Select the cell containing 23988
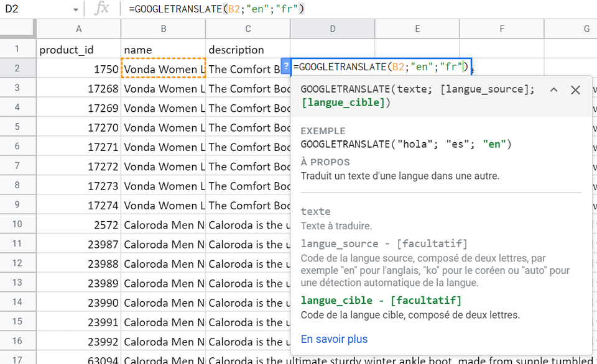The width and height of the screenshot is (597, 364). [x=78, y=263]
